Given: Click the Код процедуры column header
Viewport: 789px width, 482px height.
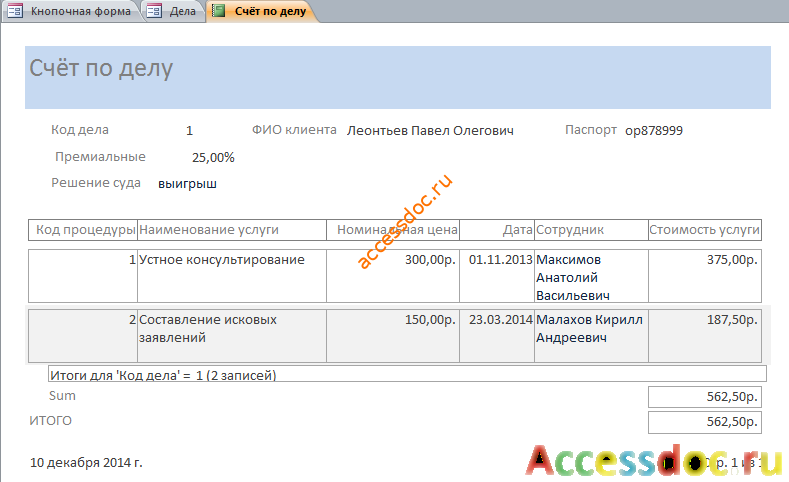Looking at the screenshot, I should click(x=83, y=230).
